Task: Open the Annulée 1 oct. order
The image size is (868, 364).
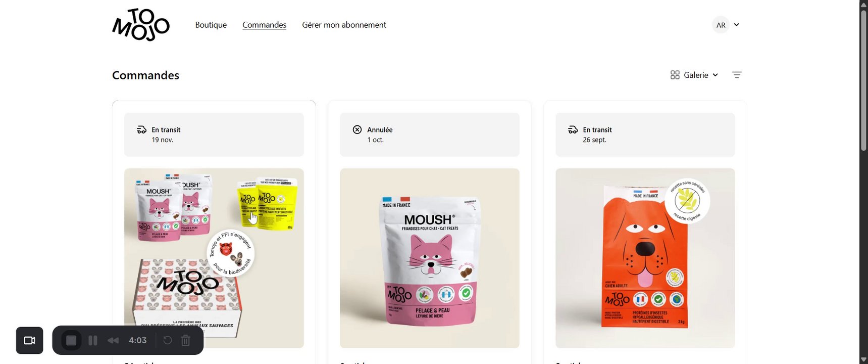Action: [430, 134]
